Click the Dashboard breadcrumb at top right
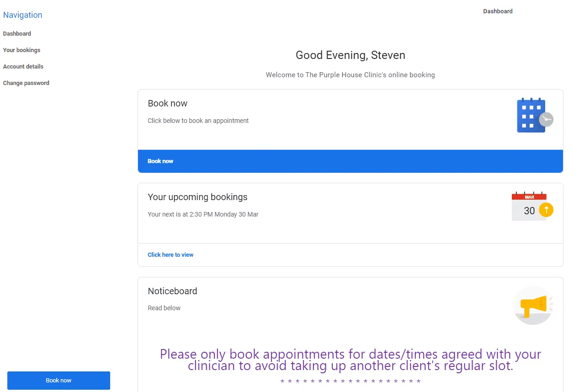579x392 pixels. click(498, 11)
